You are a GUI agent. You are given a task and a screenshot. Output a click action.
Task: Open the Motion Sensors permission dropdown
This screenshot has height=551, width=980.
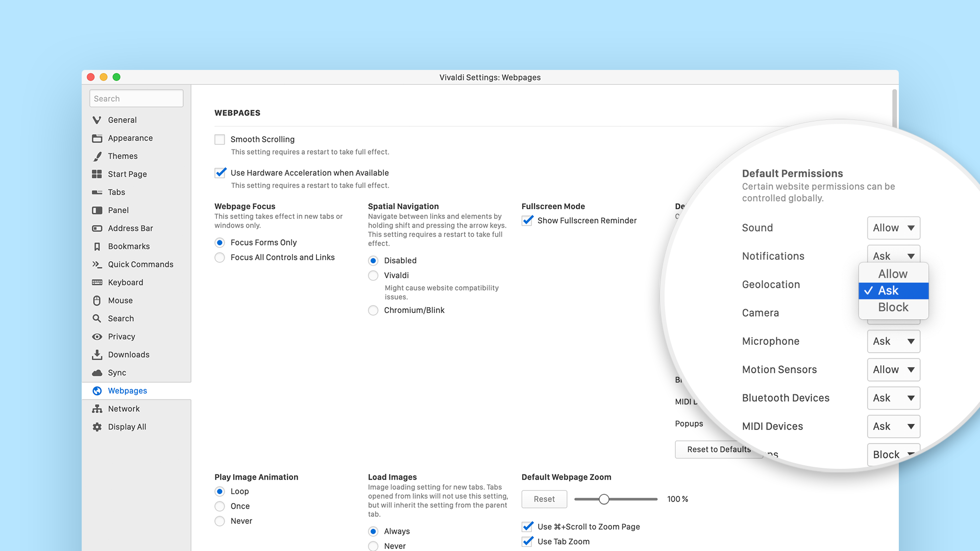coord(893,369)
